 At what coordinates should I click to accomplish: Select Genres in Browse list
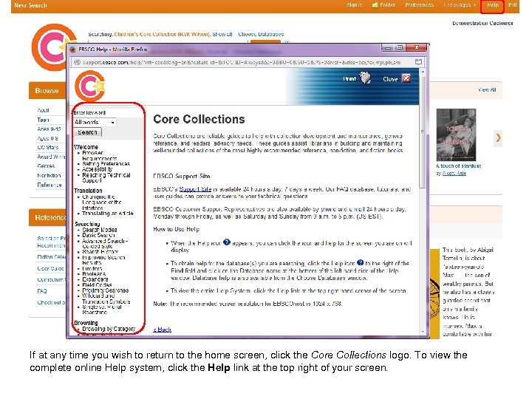click(46, 166)
